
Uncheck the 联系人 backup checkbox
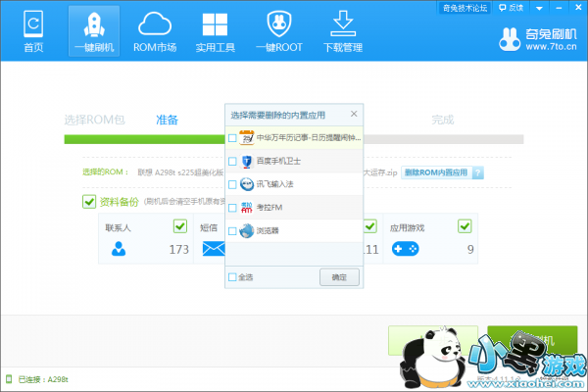pos(180,226)
